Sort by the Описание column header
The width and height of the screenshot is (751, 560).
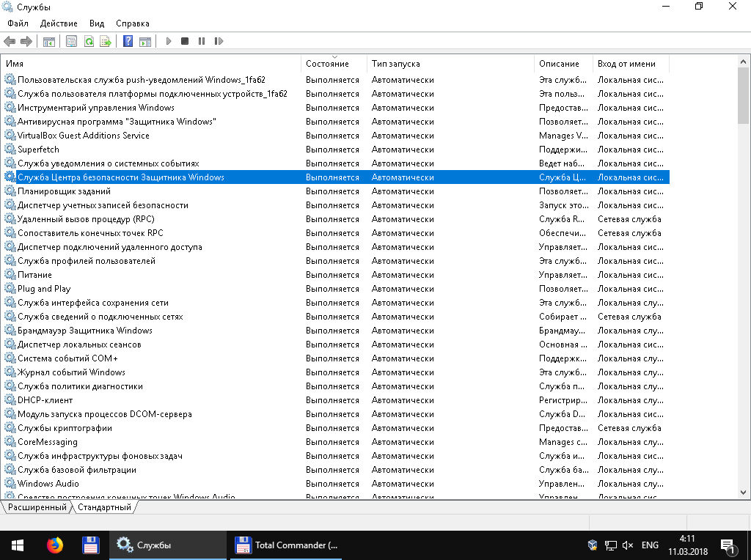point(564,64)
